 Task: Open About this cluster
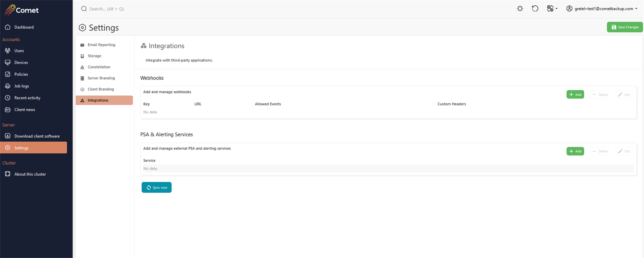pyautogui.click(x=30, y=174)
